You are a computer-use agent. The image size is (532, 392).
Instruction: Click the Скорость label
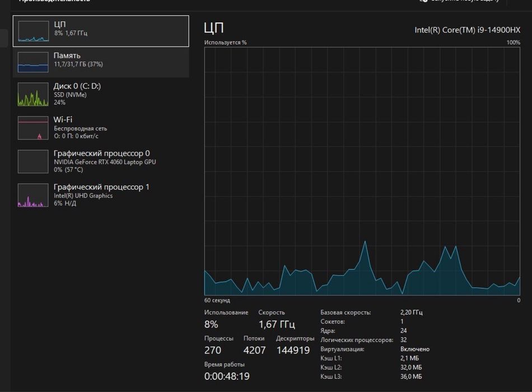(272, 312)
